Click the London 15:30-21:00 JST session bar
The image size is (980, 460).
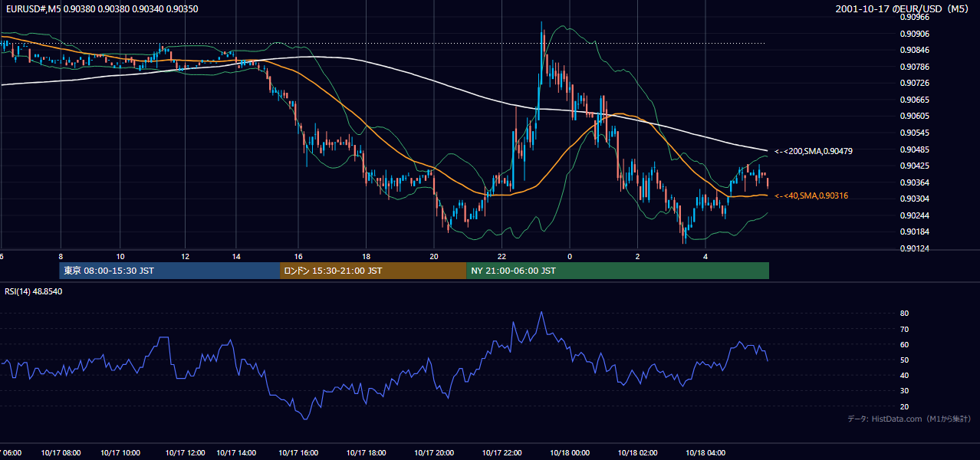pos(373,271)
